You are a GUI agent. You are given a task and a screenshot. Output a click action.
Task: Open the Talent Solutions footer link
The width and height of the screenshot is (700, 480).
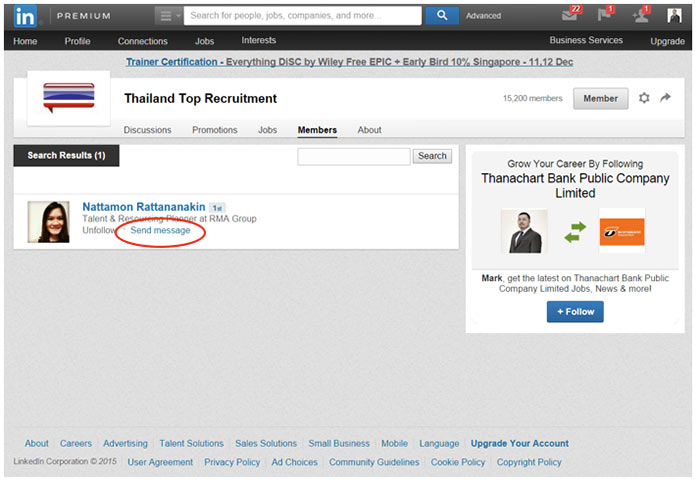[192, 443]
